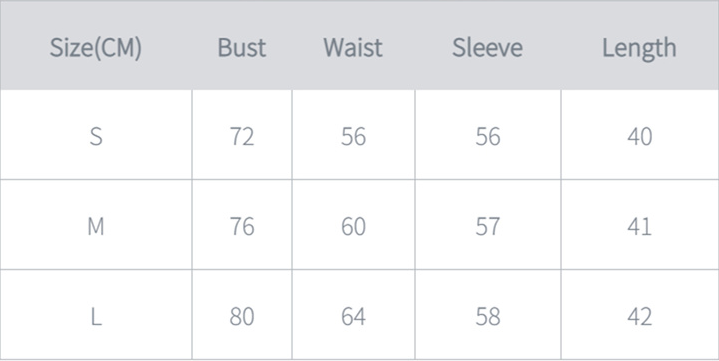Select the M size row label
Image resolution: width=719 pixels, height=361 pixels.
click(96, 226)
